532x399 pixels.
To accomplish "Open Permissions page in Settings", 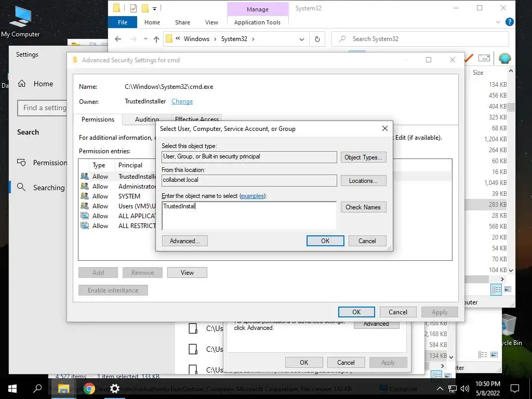I will click(42, 163).
